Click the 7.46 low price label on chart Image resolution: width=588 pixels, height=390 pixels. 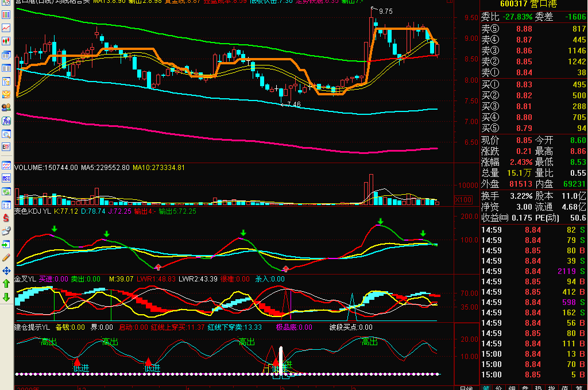pyautogui.click(x=294, y=105)
